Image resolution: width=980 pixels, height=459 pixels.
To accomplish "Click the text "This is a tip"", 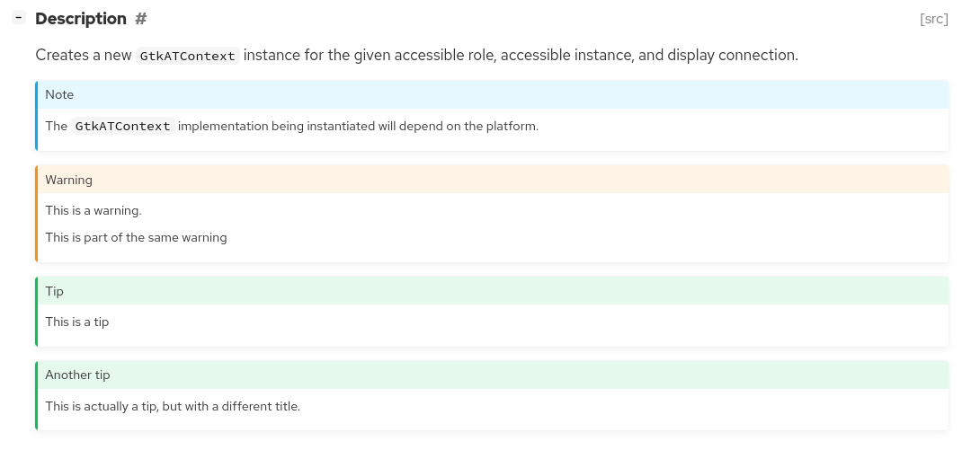I will coord(77,322).
